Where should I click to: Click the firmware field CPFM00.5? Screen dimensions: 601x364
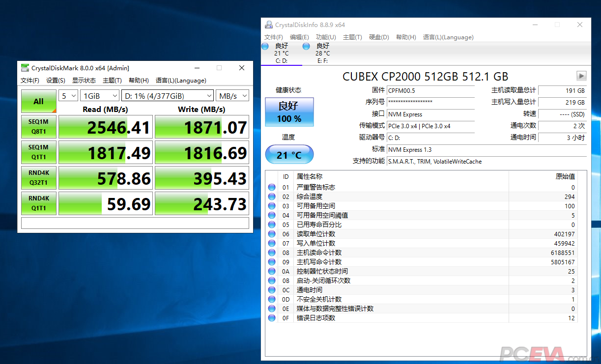(x=430, y=91)
